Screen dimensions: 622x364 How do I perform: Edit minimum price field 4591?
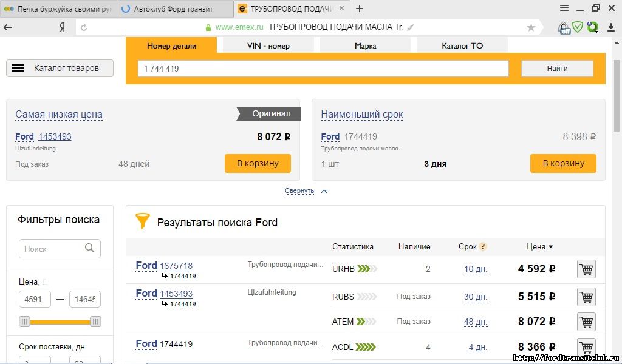[x=35, y=299]
